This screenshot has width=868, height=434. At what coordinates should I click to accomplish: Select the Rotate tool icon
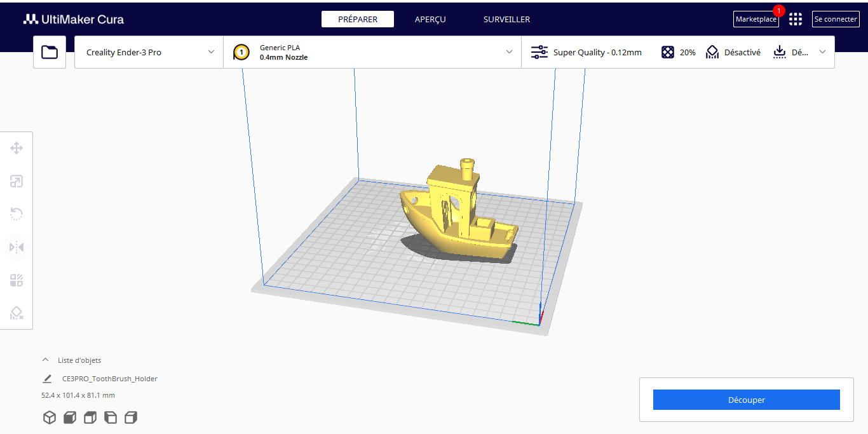[17, 214]
